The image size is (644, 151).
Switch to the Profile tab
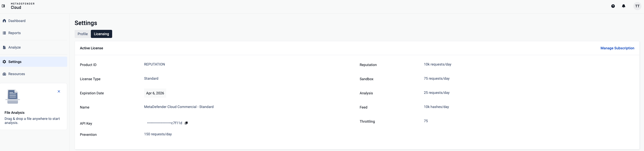tap(83, 34)
